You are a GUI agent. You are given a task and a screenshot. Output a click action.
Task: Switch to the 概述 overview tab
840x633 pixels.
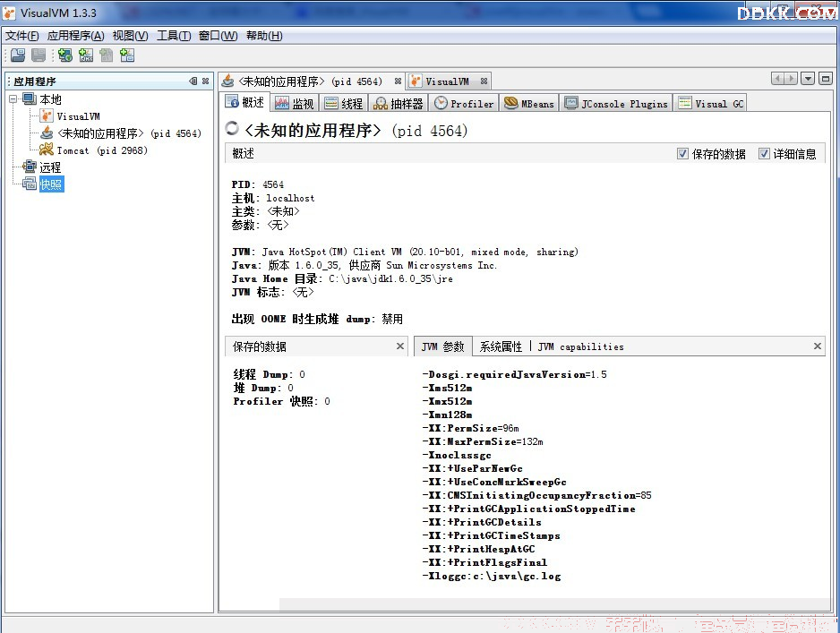click(244, 102)
